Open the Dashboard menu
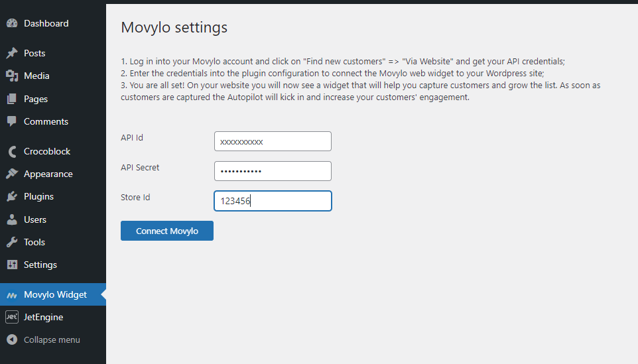 point(53,23)
